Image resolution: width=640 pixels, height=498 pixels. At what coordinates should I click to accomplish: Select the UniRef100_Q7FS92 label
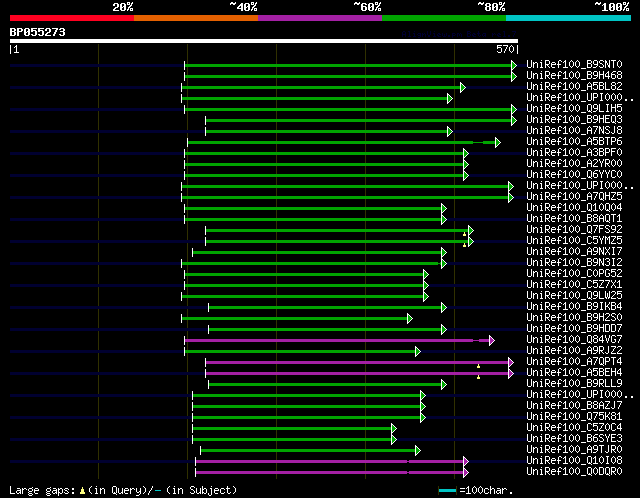click(x=574, y=230)
